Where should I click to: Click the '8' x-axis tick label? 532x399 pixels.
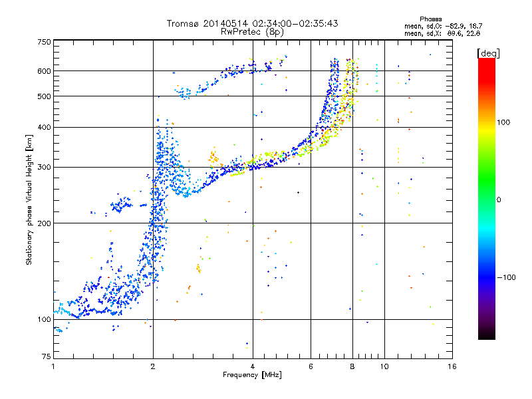pos(352,366)
